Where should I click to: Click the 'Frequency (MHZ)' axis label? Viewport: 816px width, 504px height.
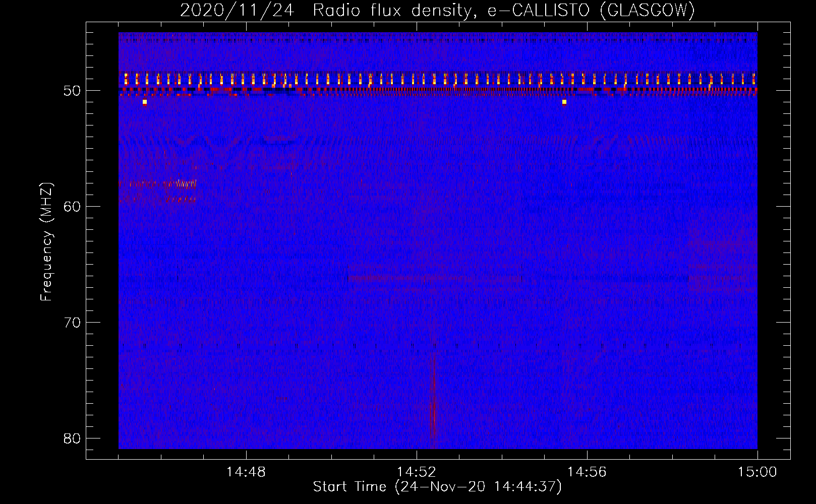click(46, 242)
